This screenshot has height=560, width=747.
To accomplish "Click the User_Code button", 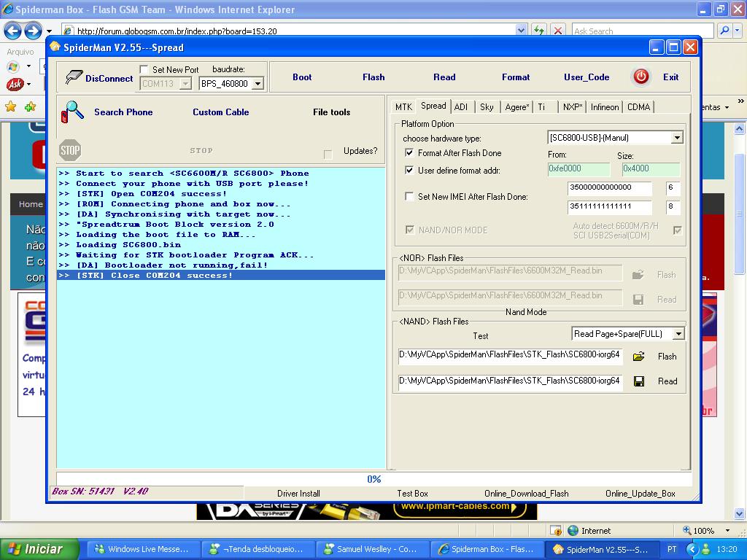I will 587,77.
